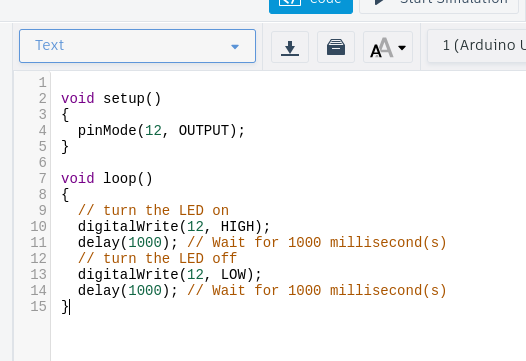The width and height of the screenshot is (526, 361).
Task: Open the Text edit mode dropdown
Action: click(137, 46)
